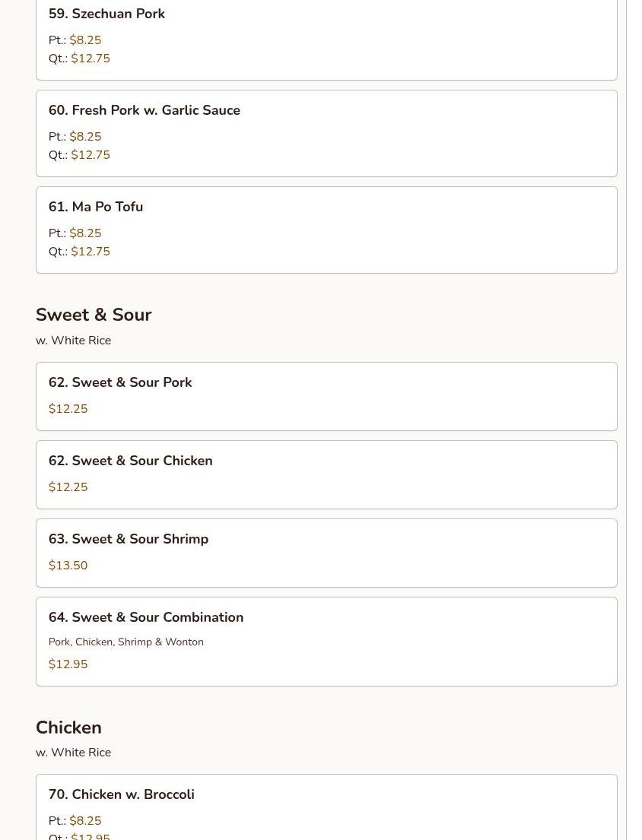Click the 62. Sweet & Sour Pork item
The image size is (642, 840).
(120, 382)
